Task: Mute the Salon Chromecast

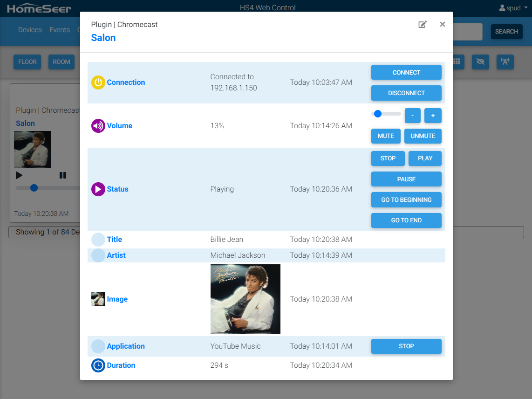Action: click(386, 136)
